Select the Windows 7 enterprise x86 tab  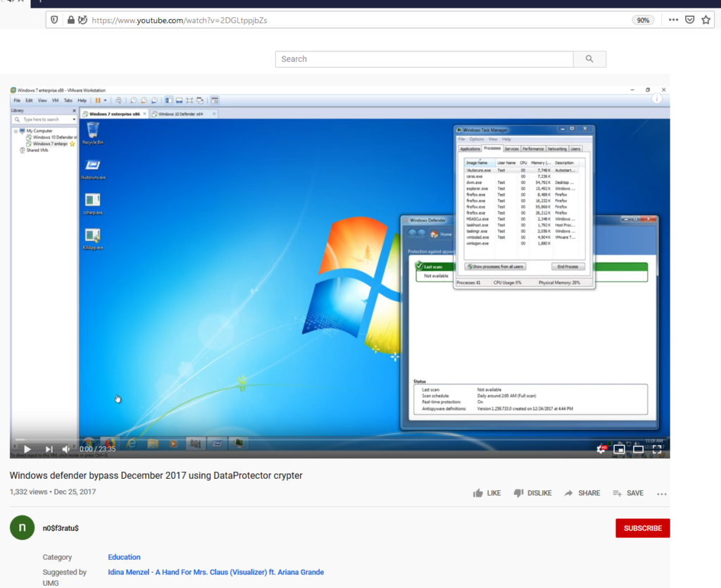pos(115,113)
